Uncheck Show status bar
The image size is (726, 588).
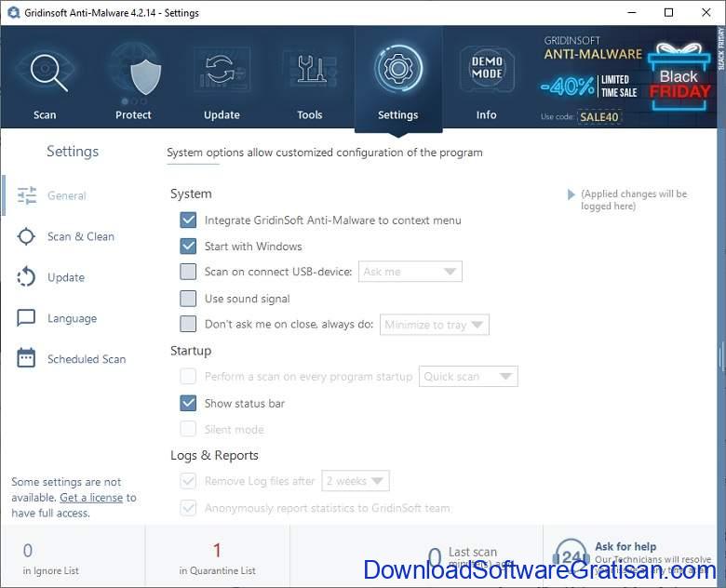tap(188, 403)
